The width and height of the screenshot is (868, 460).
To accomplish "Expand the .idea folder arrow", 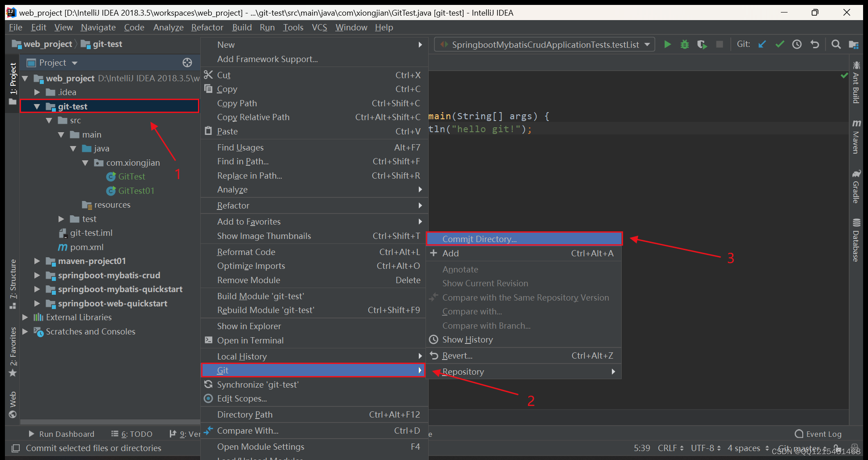I will pos(37,92).
